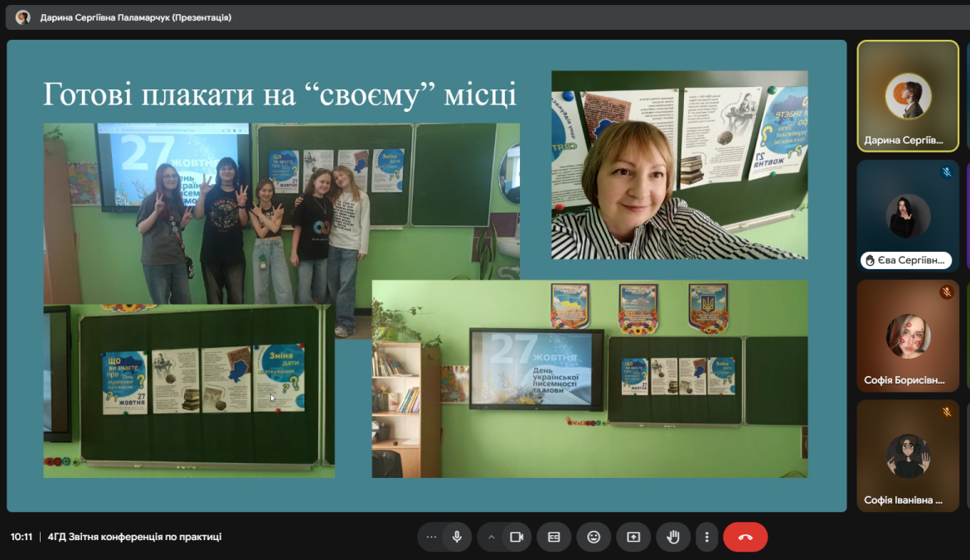Click the Present now screen share icon
The height and width of the screenshot is (560, 970).
coord(633,537)
